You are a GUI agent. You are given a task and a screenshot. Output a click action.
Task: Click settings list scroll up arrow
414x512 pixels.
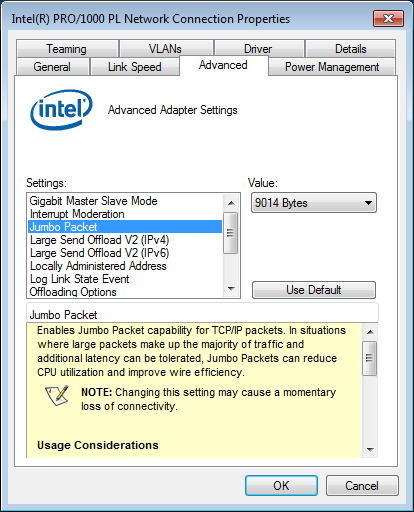point(231,203)
